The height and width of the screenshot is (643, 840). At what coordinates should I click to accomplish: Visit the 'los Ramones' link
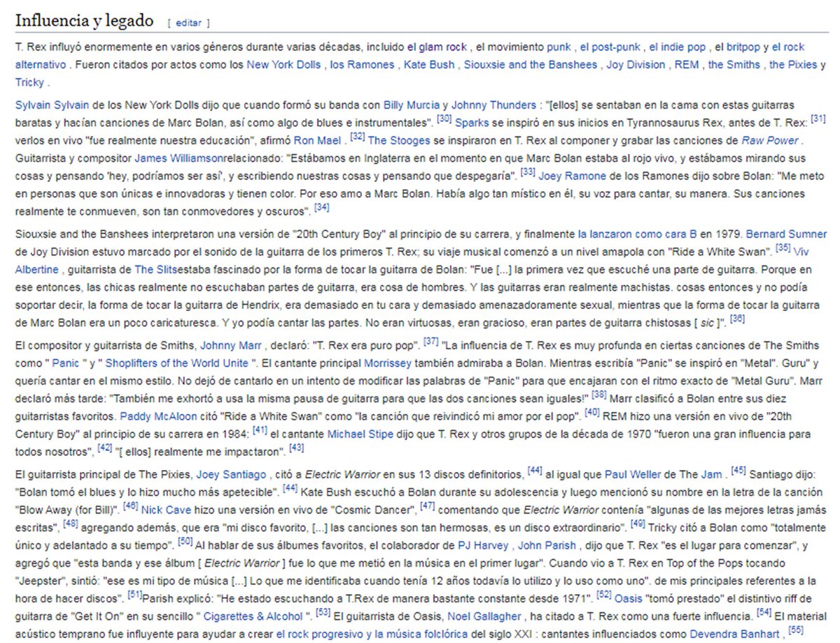pyautogui.click(x=362, y=64)
